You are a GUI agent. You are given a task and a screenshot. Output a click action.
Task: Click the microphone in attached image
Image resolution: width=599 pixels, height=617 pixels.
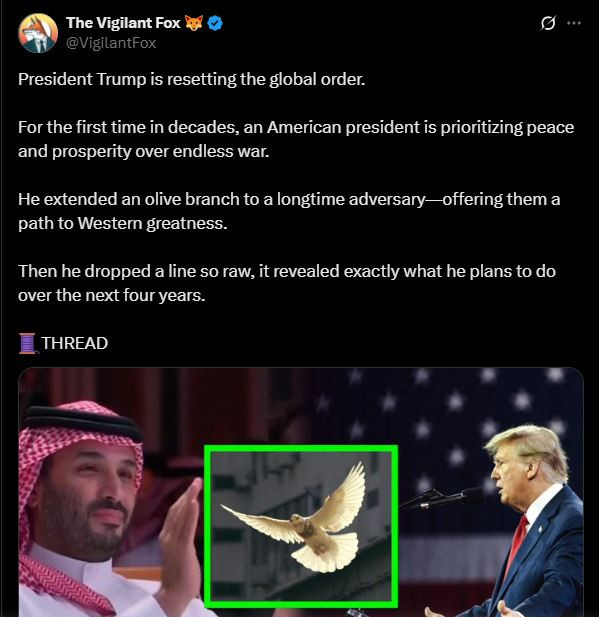(441, 499)
